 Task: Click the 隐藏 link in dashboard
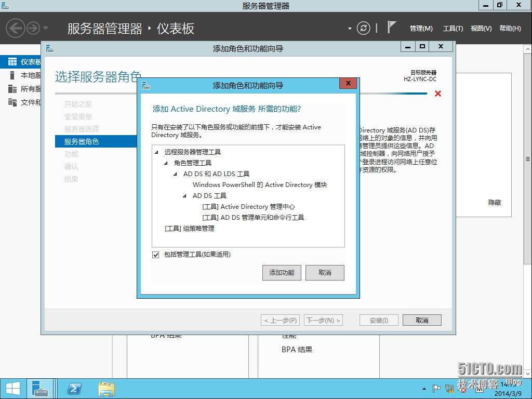495,203
